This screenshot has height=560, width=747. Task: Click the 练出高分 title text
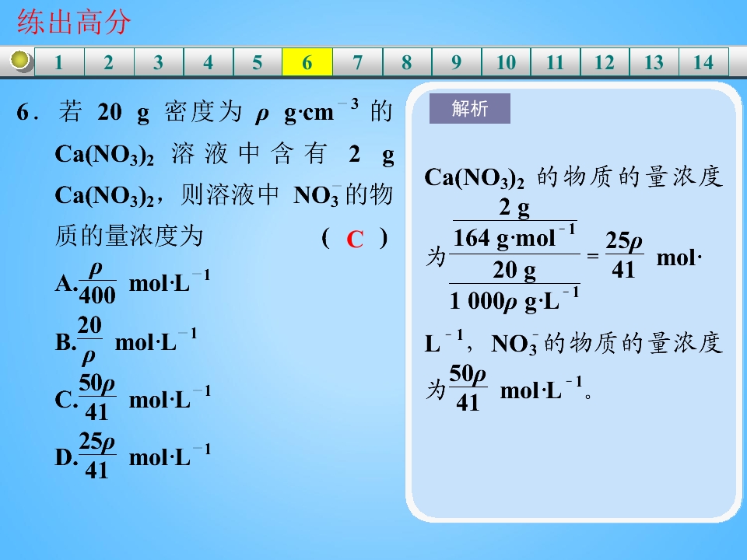pyautogui.click(x=73, y=22)
